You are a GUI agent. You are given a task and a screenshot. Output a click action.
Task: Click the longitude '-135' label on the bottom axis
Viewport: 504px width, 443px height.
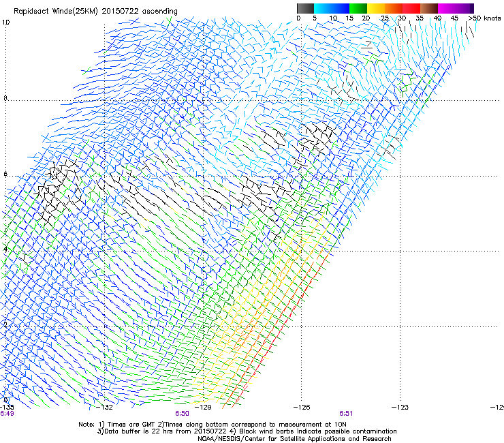pos(7,408)
